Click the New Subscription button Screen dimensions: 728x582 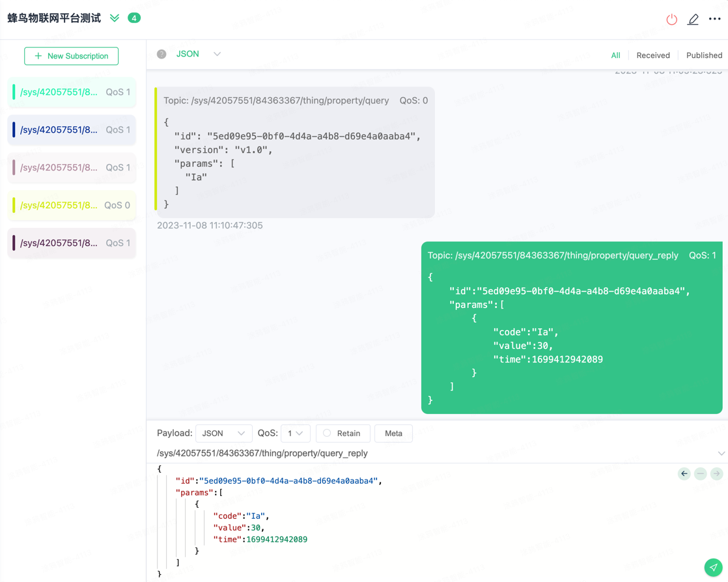(x=72, y=56)
